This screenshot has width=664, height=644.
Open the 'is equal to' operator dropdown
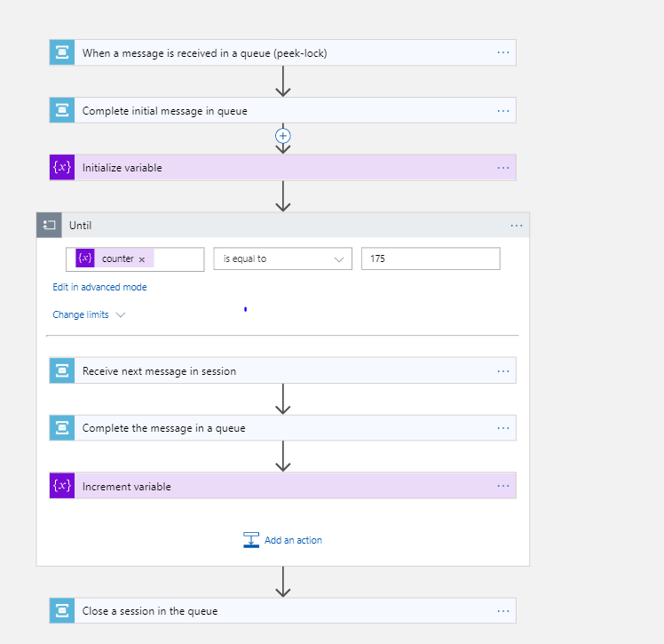pyautogui.click(x=282, y=258)
